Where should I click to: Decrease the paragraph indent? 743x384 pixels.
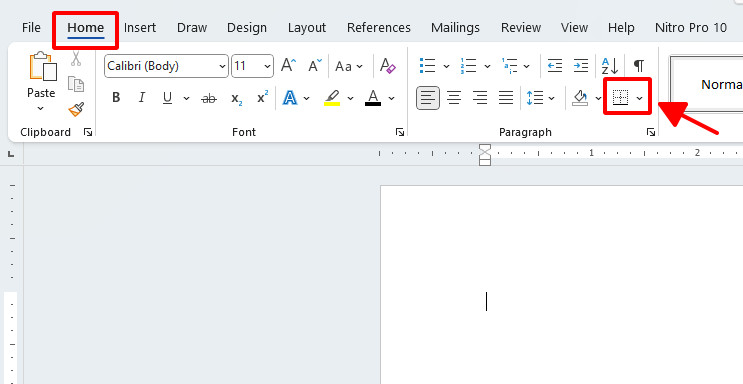tap(554, 65)
